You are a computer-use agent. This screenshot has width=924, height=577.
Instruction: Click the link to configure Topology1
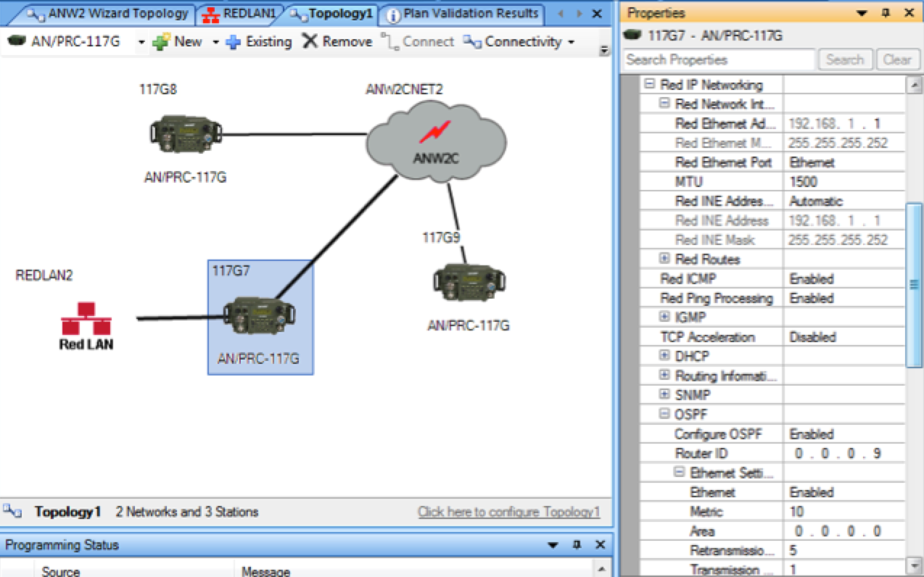pyautogui.click(x=509, y=512)
